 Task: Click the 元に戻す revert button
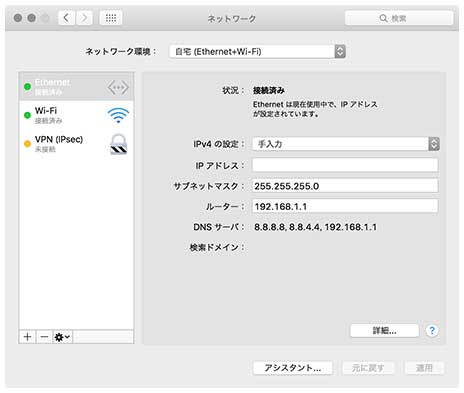[x=368, y=368]
